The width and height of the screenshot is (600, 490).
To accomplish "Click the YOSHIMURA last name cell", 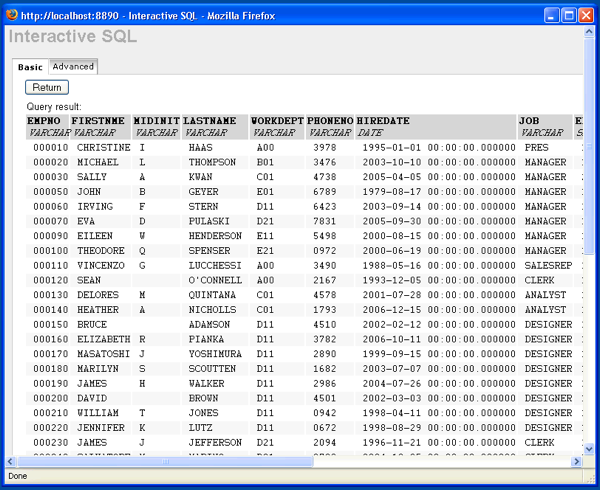I will [215, 354].
